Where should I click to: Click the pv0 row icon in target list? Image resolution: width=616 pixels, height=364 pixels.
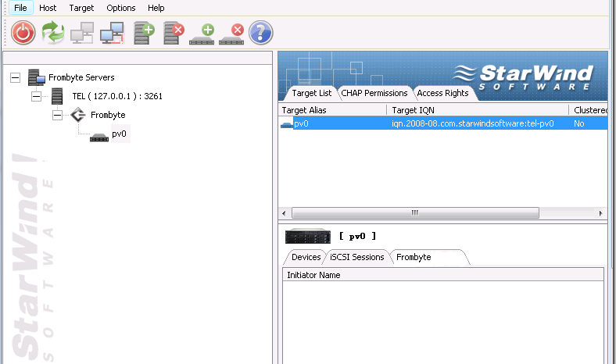pos(287,124)
